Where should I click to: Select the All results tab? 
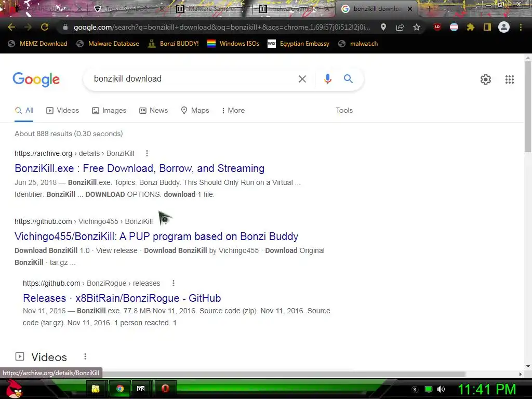[x=24, y=111]
